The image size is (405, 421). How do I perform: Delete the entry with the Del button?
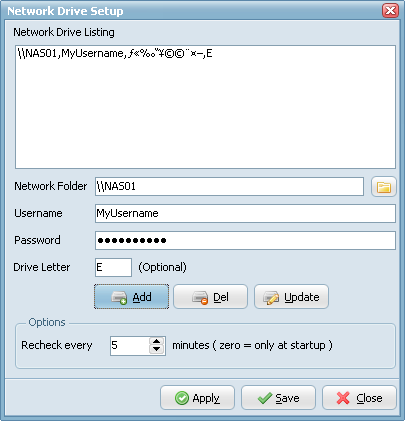[x=210, y=297]
